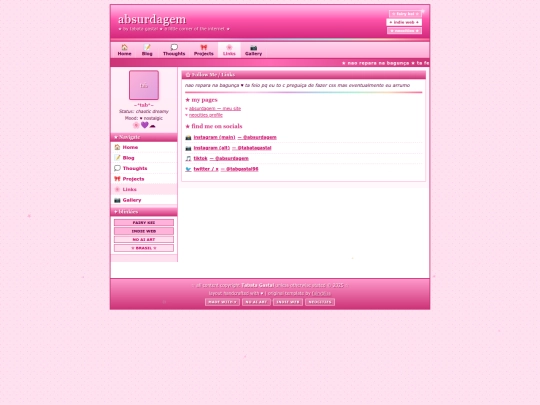Go to Gallery in the Navigate sidebar

pyautogui.click(x=144, y=200)
